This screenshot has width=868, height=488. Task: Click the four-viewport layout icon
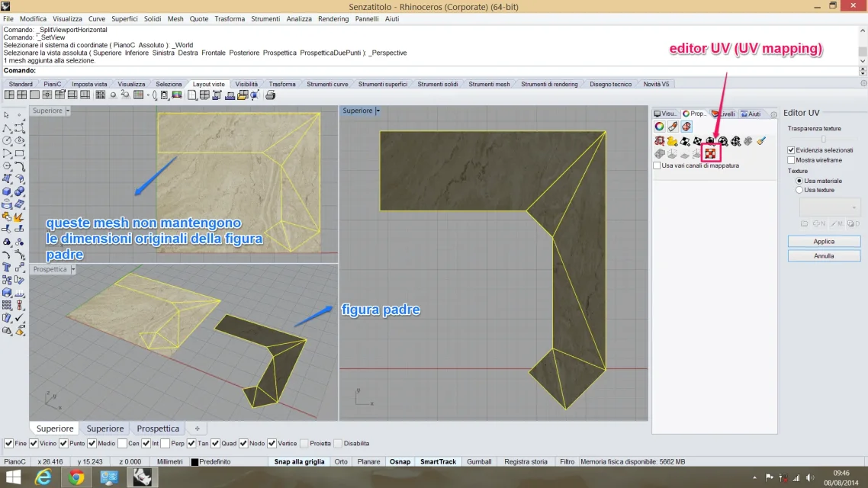(x=21, y=95)
